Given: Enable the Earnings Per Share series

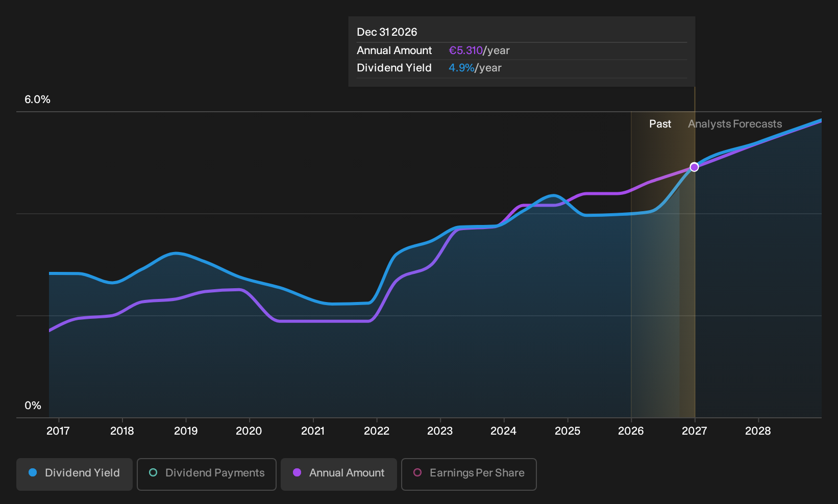Looking at the screenshot, I should (469, 474).
